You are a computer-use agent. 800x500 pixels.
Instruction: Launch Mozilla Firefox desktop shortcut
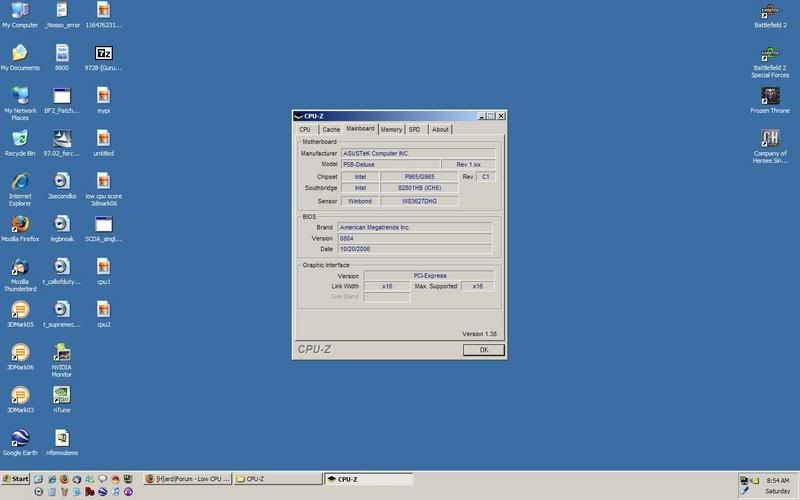coord(20,229)
